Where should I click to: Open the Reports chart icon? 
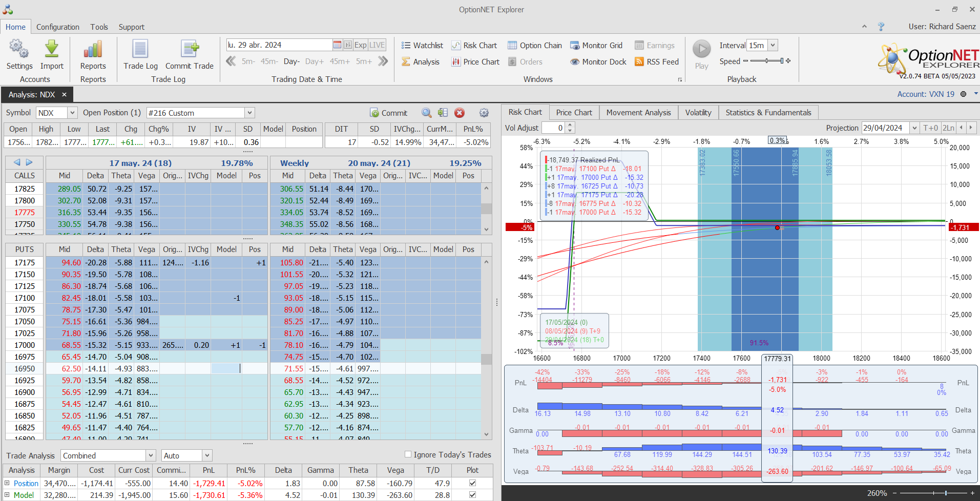tap(93, 49)
